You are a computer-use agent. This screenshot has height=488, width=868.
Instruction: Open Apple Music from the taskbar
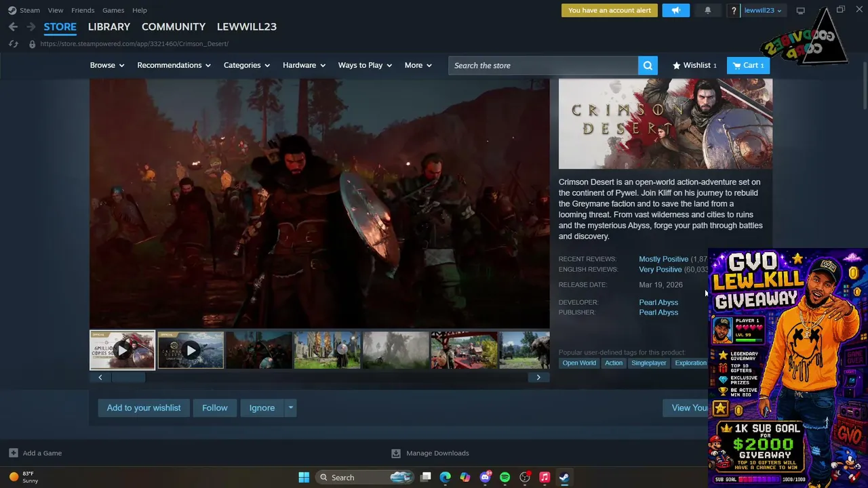545,477
